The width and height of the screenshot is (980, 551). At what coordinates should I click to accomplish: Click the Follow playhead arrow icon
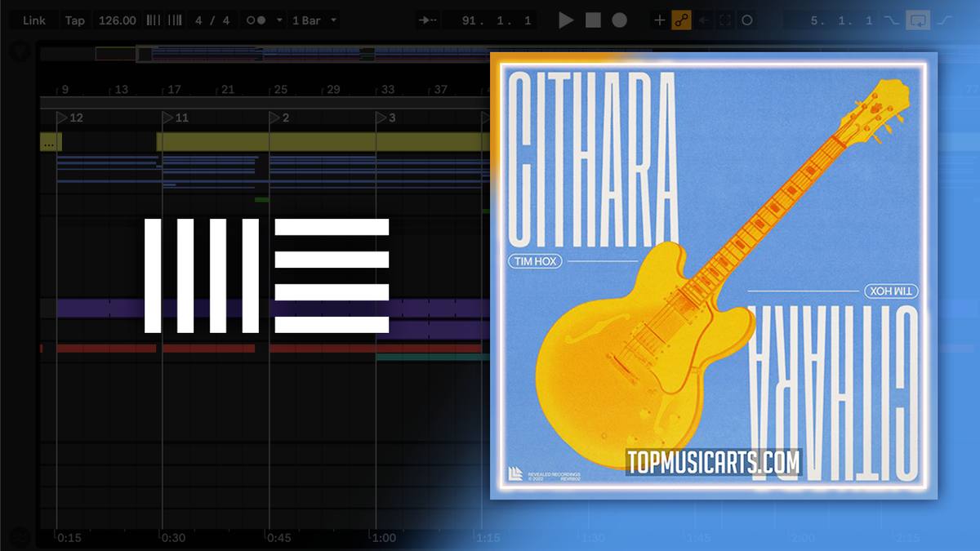tap(425, 20)
